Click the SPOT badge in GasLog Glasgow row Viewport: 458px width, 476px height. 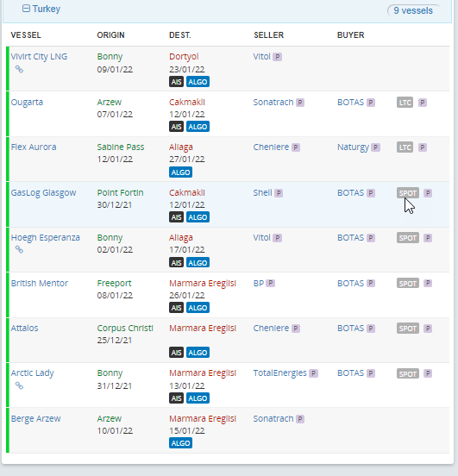tap(408, 193)
